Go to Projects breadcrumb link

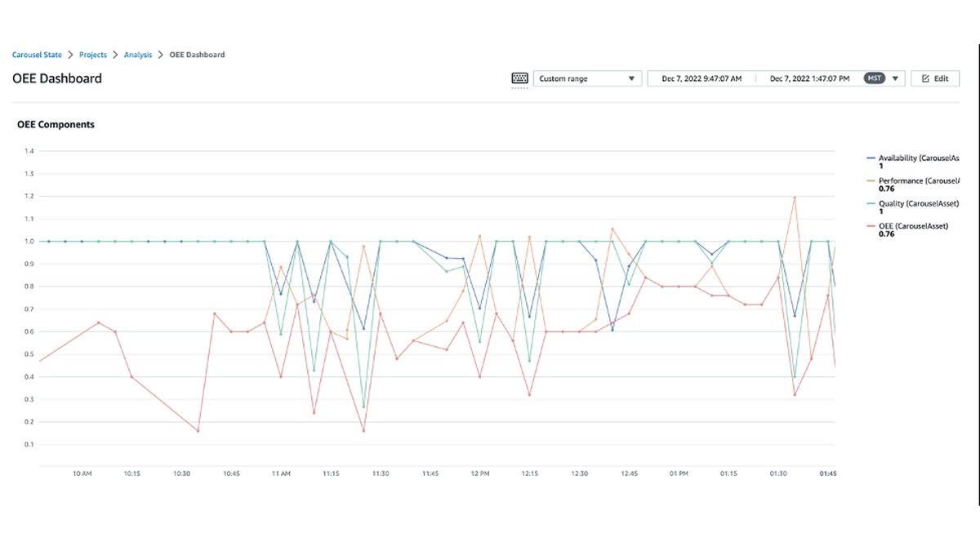93,55
